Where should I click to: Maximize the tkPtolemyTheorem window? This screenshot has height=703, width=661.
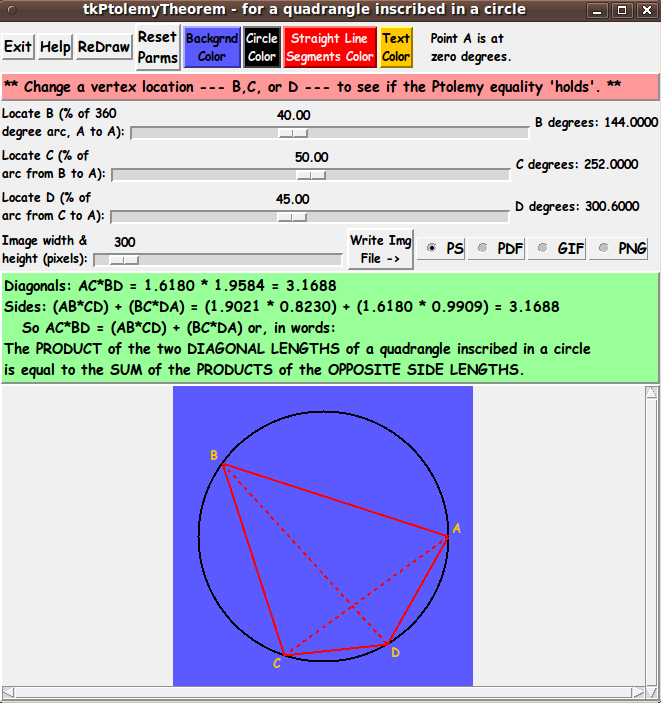[x=622, y=10]
